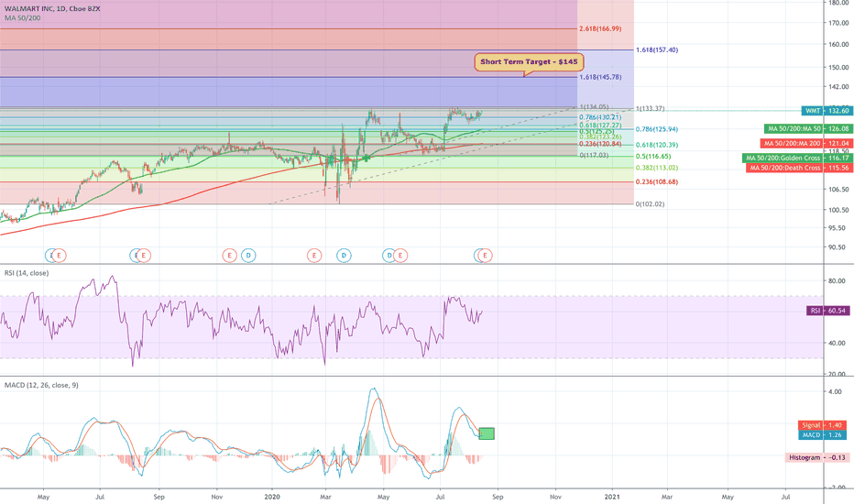The width and height of the screenshot is (854, 504).
Task: Click the earnings E marker from May 2019
Action: (60, 255)
